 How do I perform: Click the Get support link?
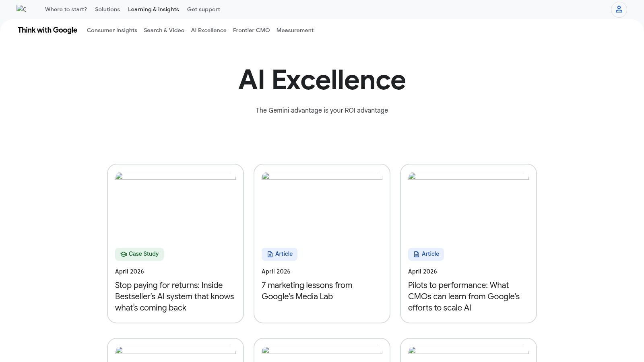pos(203,9)
